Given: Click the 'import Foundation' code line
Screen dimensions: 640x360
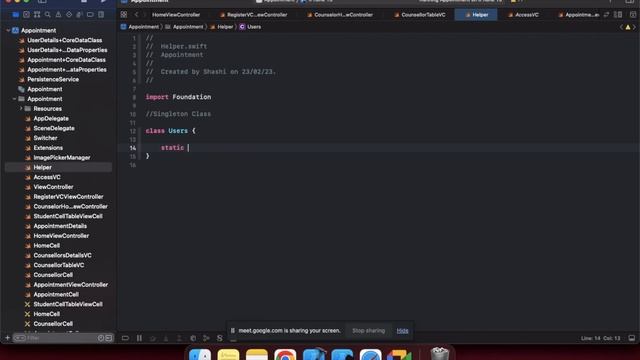Looking at the screenshot, I should coord(178,97).
